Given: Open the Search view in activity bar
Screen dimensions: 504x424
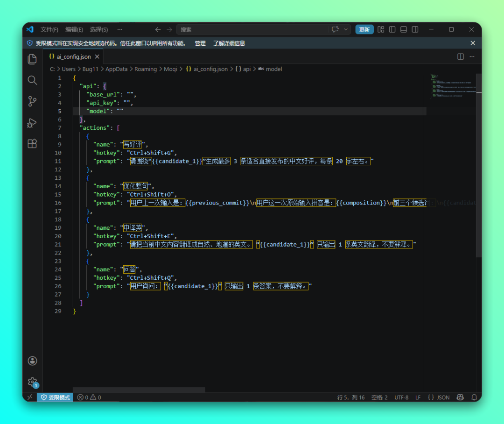Looking at the screenshot, I should [32, 80].
